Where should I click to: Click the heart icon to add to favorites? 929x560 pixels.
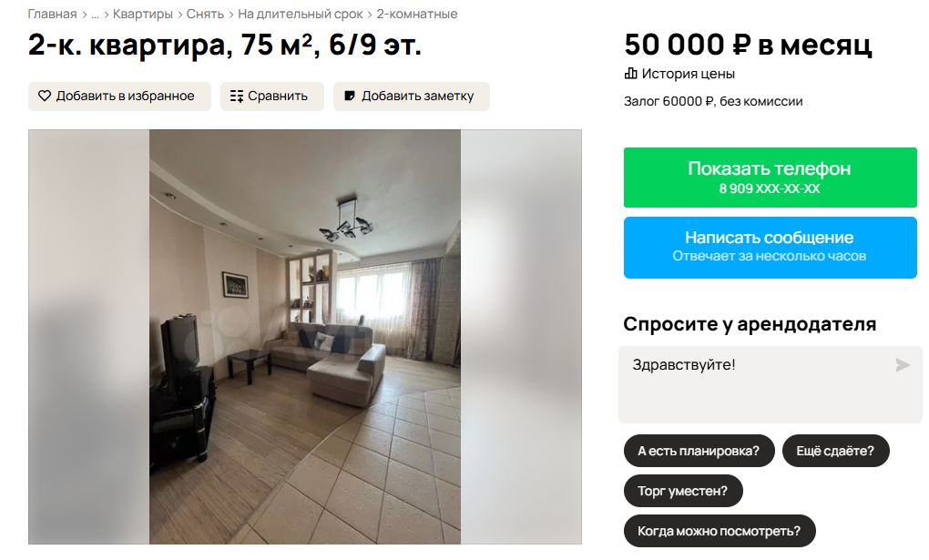(45, 96)
